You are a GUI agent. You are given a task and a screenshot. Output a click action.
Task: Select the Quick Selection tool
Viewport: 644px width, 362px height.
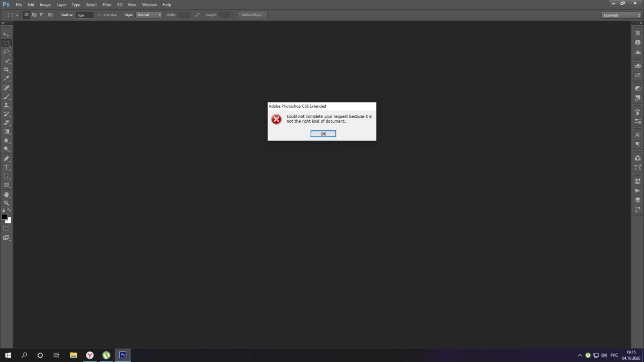6,61
